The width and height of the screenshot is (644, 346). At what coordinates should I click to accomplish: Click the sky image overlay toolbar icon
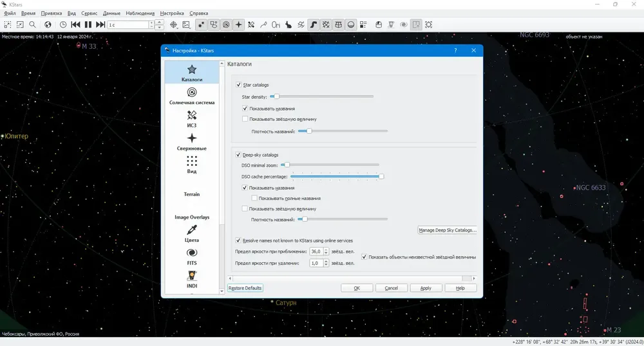[x=187, y=24]
